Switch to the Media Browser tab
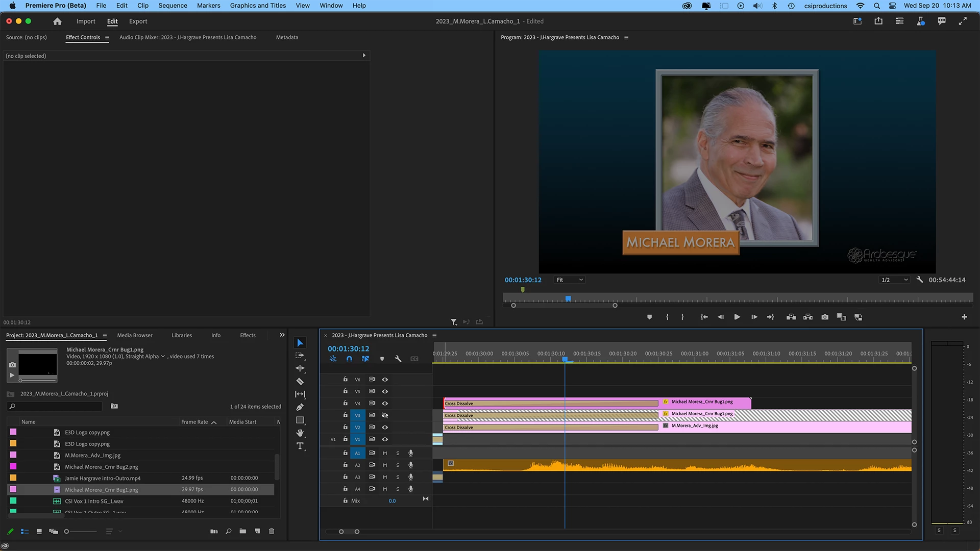Viewport: 980px width, 551px height. tap(135, 335)
